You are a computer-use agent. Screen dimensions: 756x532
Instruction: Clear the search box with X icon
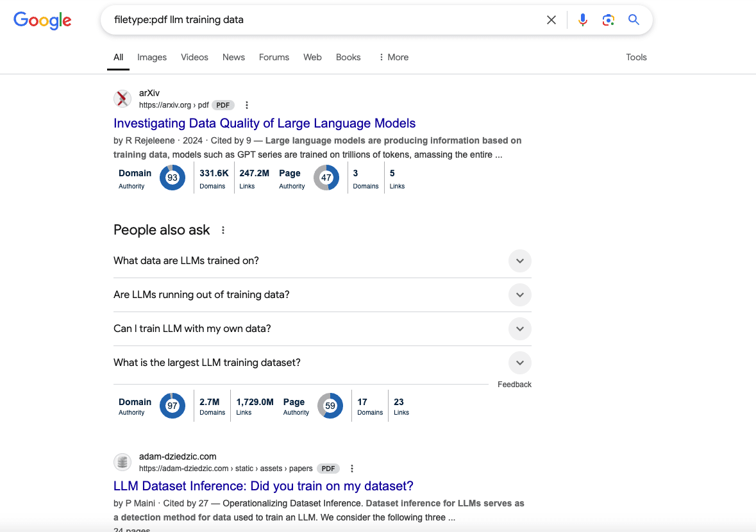[x=551, y=20]
